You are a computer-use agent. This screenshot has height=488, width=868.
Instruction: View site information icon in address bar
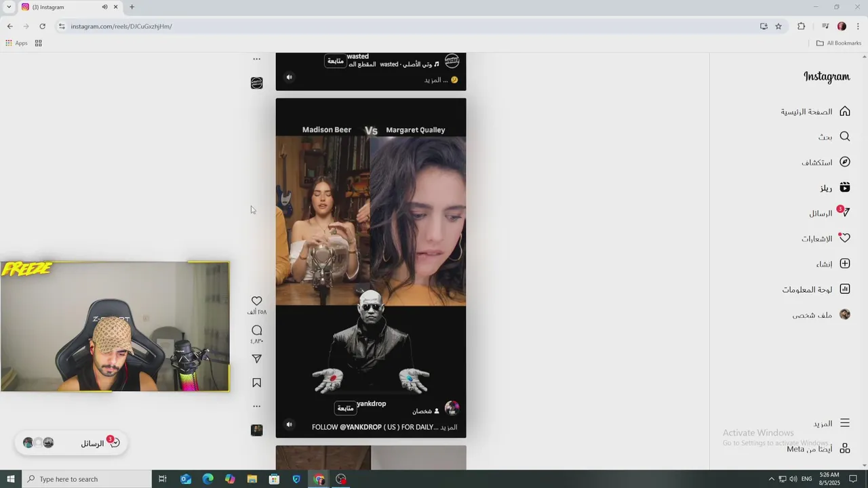coord(62,26)
